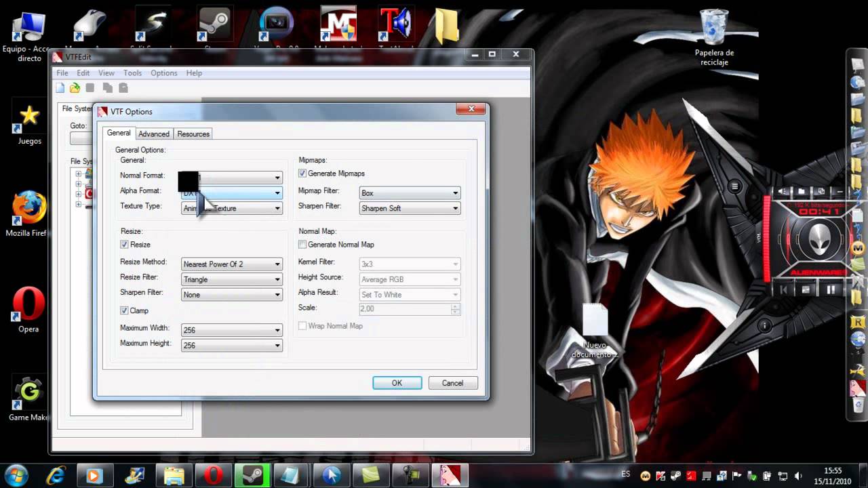Click the disabled Wrap Normal Map checkbox
The width and height of the screenshot is (868, 488).
[x=302, y=326]
